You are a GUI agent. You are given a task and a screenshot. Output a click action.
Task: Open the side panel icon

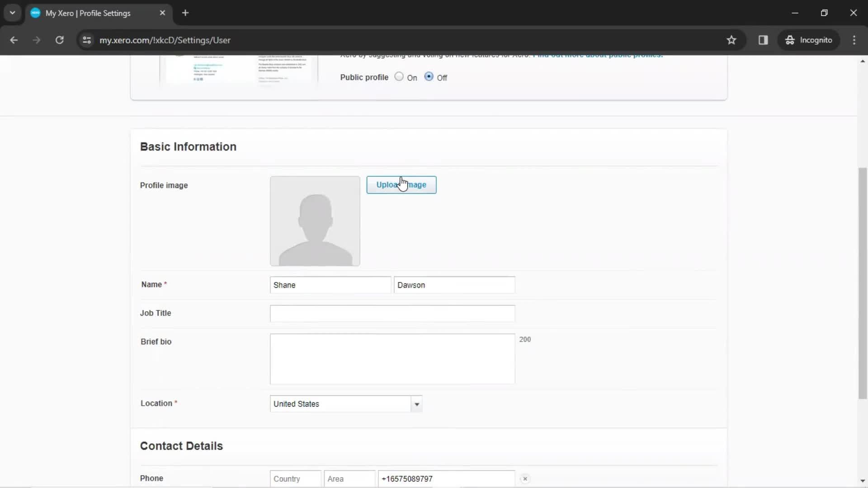click(763, 40)
